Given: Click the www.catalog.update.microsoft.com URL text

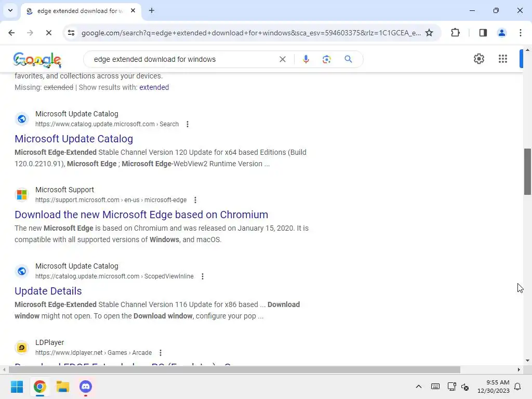Looking at the screenshot, I should (x=107, y=124).
